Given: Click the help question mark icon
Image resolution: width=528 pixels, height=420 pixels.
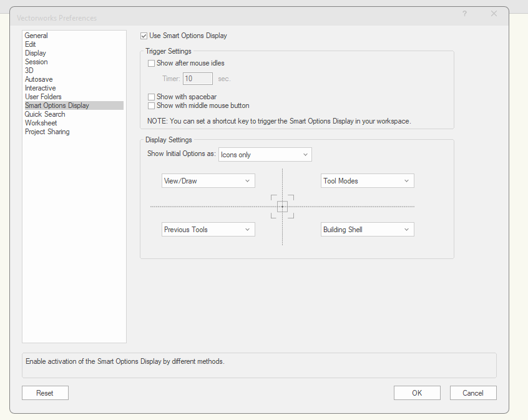Looking at the screenshot, I should pos(464,14).
